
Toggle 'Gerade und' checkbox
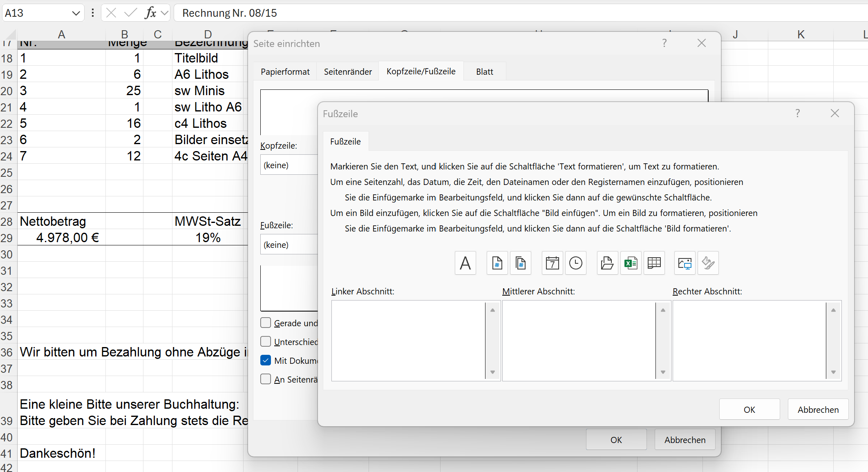pyautogui.click(x=266, y=323)
